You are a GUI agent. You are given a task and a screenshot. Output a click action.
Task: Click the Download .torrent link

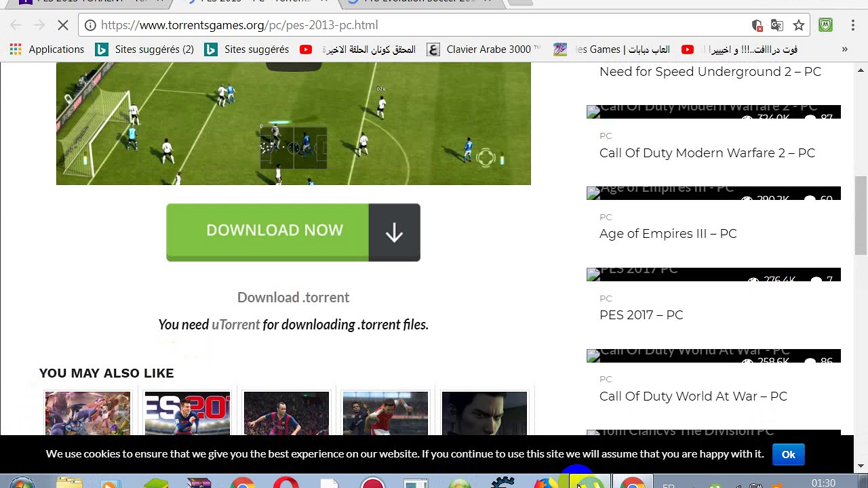tap(293, 298)
